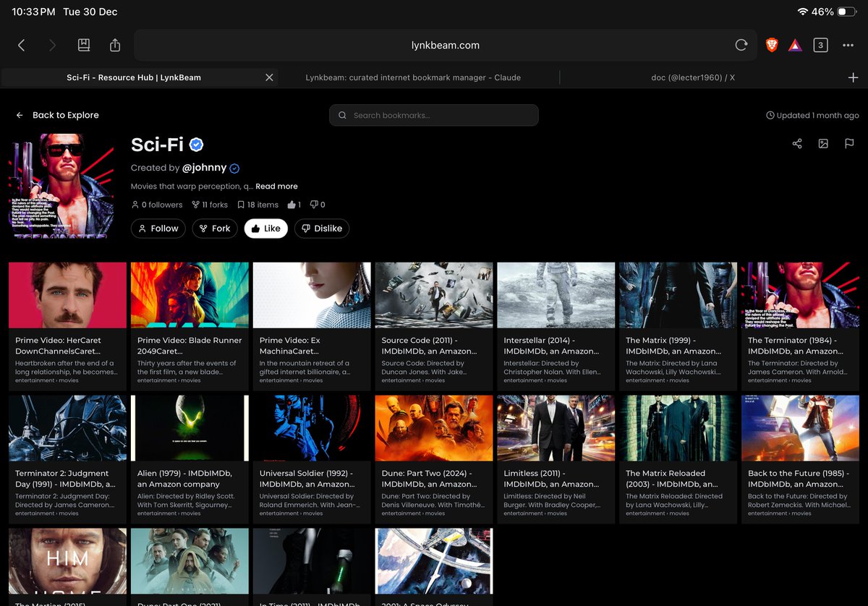The image size is (868, 606).
Task: Open The Martian poster thumbnail
Action: point(67,561)
